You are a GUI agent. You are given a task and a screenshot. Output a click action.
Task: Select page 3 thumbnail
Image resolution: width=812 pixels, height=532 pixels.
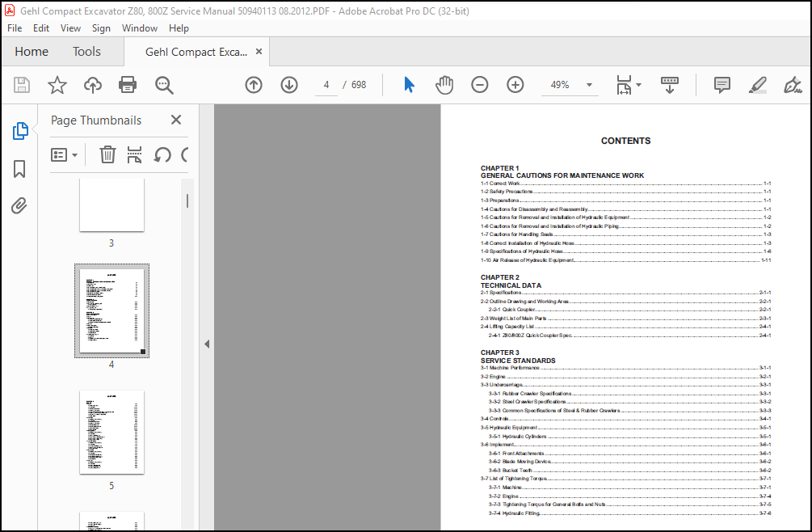(x=111, y=205)
